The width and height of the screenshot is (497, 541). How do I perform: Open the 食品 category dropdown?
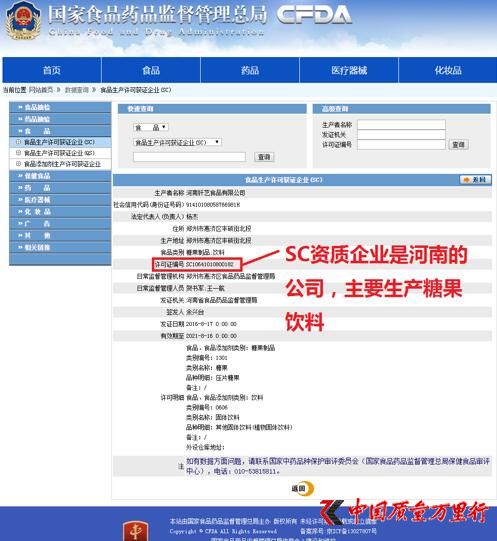click(151, 127)
